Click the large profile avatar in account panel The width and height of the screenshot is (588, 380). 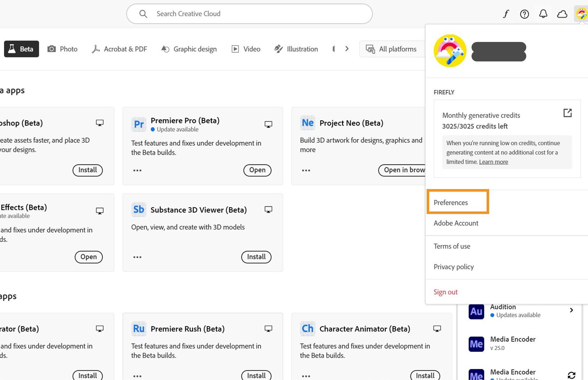point(450,51)
